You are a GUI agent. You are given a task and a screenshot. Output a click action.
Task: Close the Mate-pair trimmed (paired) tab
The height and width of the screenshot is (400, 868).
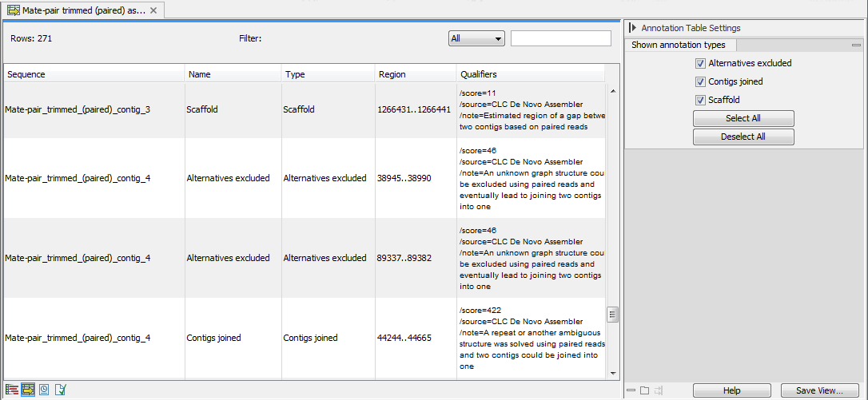click(153, 10)
